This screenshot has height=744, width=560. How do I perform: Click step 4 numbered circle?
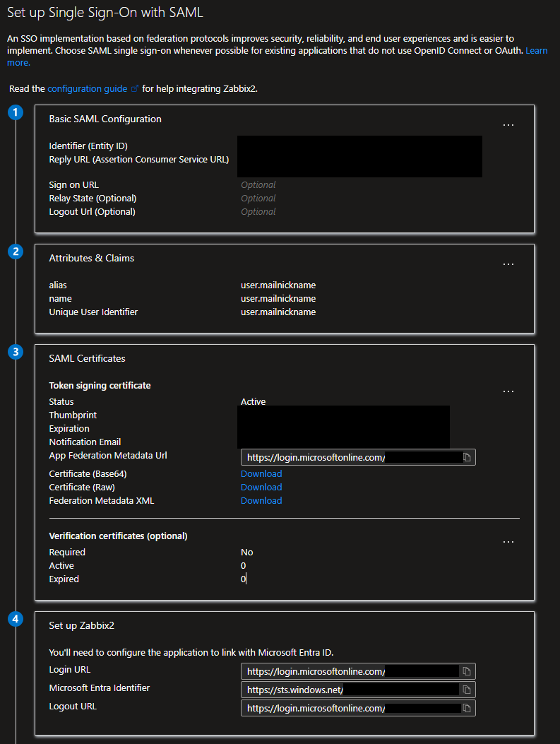16,619
